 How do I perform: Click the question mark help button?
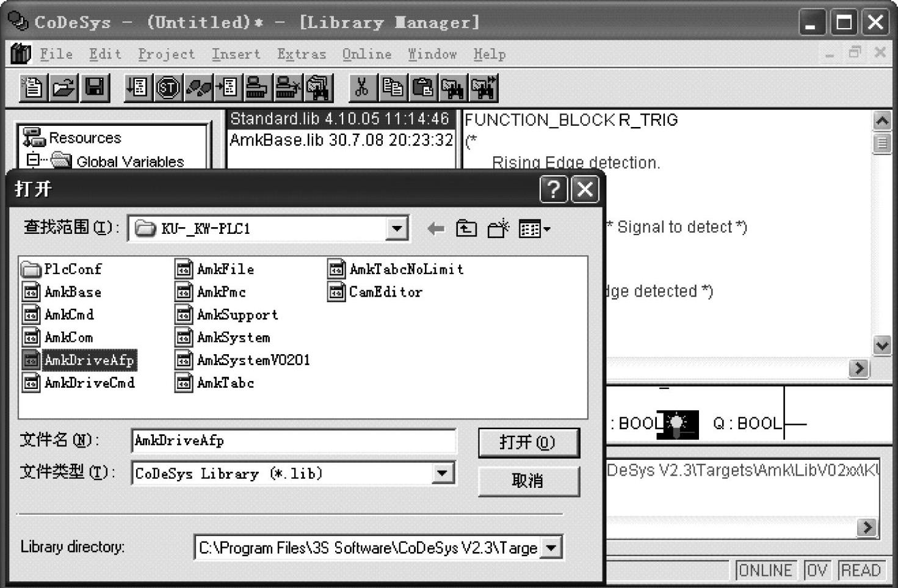pyautogui.click(x=554, y=189)
